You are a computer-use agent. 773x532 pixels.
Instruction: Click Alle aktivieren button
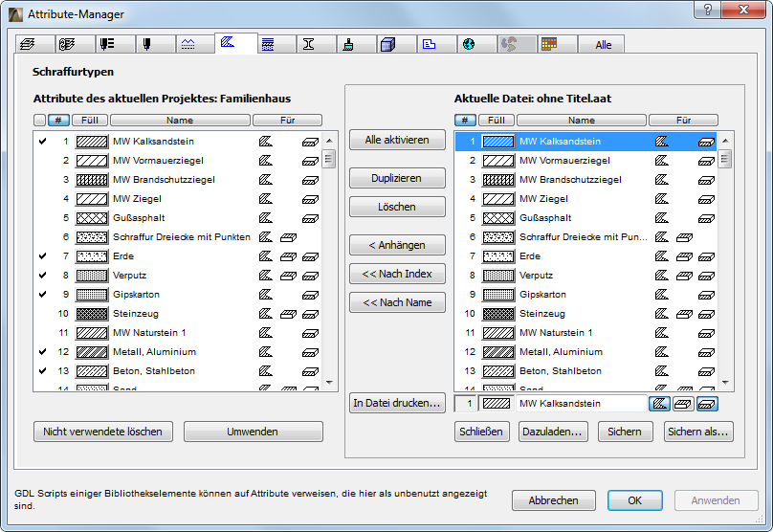coord(397,140)
